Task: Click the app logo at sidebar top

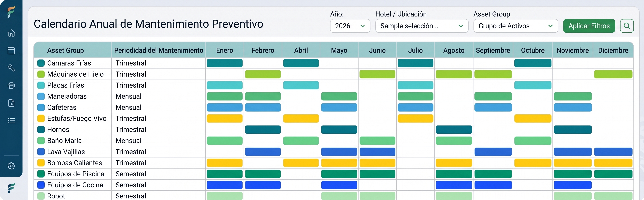Action: [x=11, y=12]
